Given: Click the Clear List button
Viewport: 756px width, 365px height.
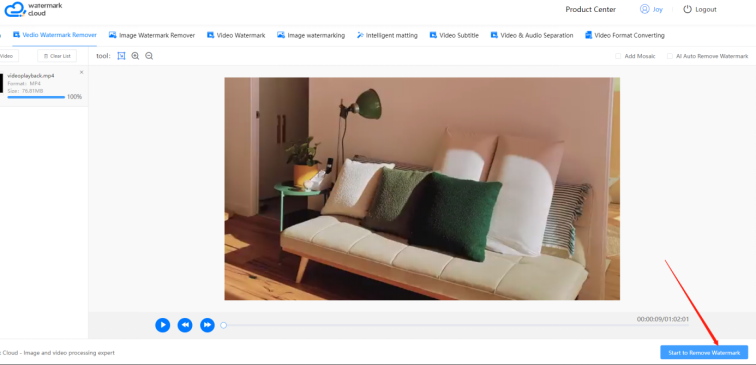Looking at the screenshot, I should pos(57,56).
